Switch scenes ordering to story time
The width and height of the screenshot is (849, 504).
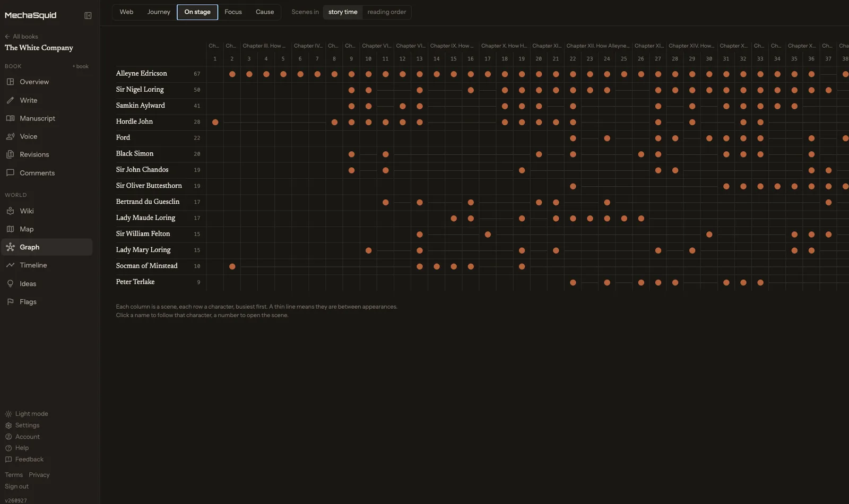pos(343,12)
